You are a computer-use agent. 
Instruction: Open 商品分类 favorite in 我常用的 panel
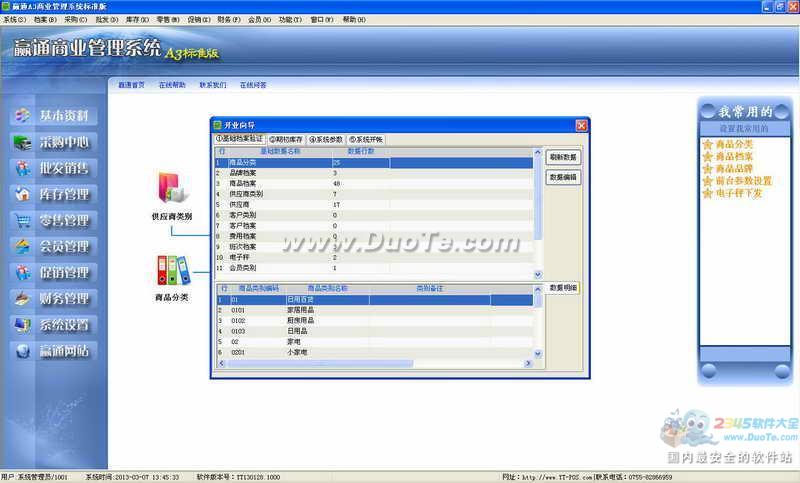[x=734, y=144]
